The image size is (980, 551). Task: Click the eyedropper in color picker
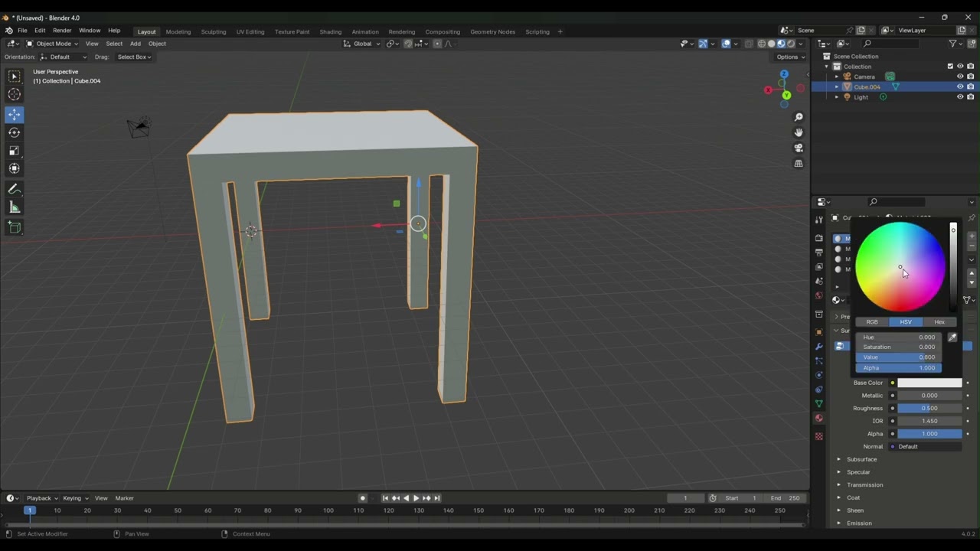click(x=952, y=337)
